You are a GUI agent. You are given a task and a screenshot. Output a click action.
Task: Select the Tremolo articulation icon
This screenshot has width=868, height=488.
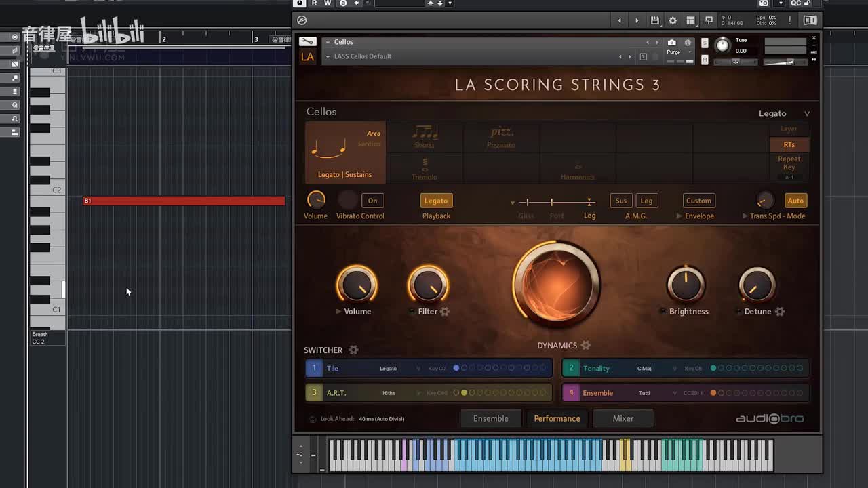tap(425, 165)
